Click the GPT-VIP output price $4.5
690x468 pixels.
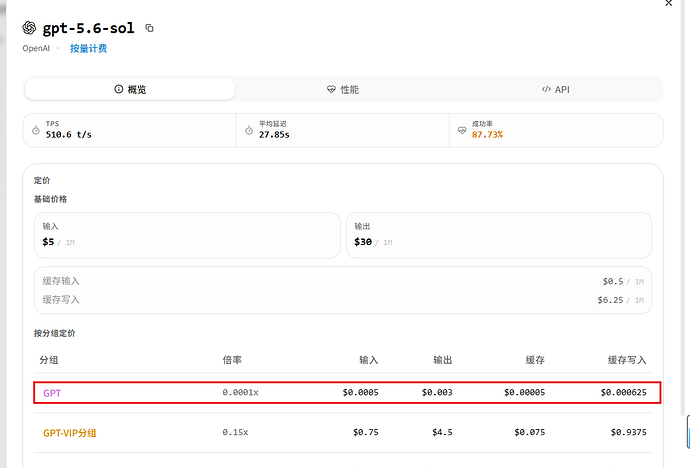(x=442, y=432)
